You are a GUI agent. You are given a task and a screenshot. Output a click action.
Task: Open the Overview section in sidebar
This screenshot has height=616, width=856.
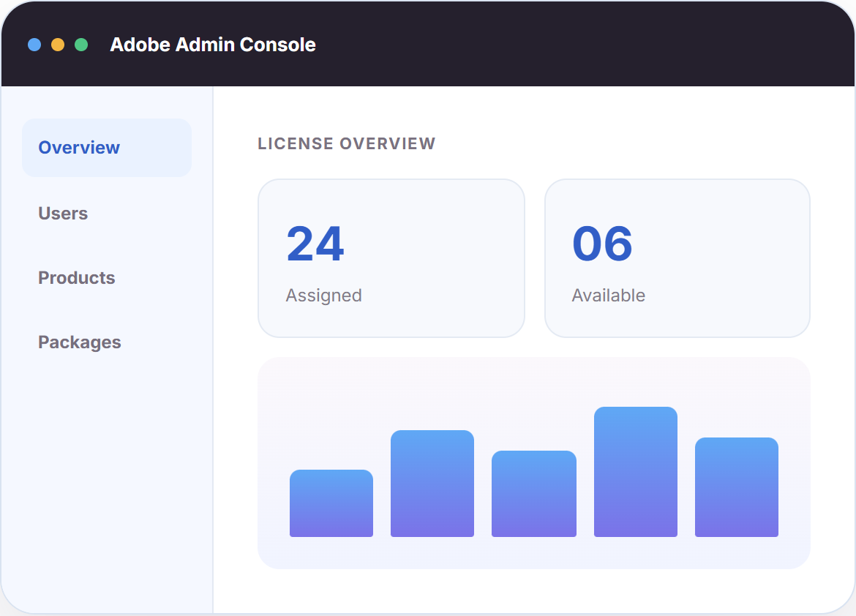point(107,148)
